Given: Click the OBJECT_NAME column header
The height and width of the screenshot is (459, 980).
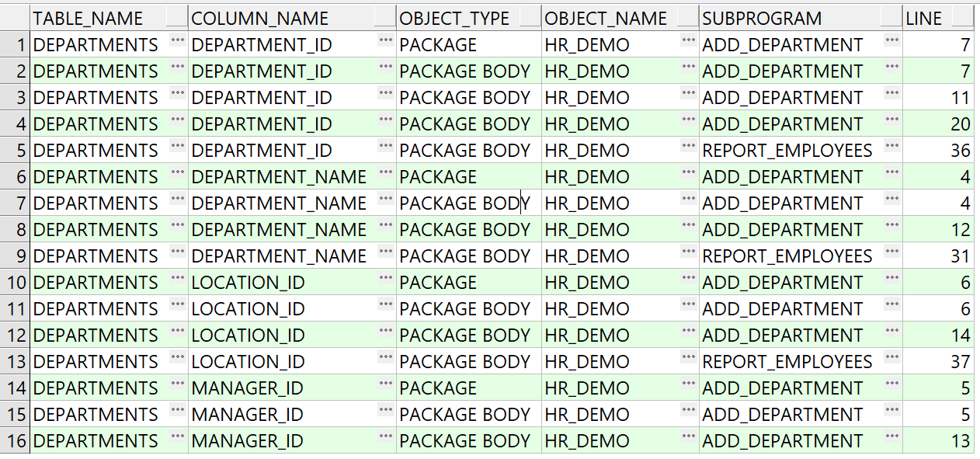Looking at the screenshot, I should coord(620,19).
